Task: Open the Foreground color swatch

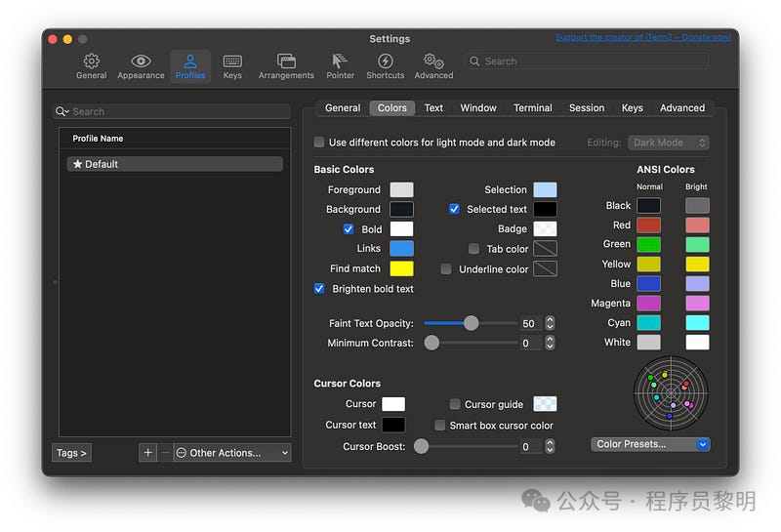Action: point(401,189)
